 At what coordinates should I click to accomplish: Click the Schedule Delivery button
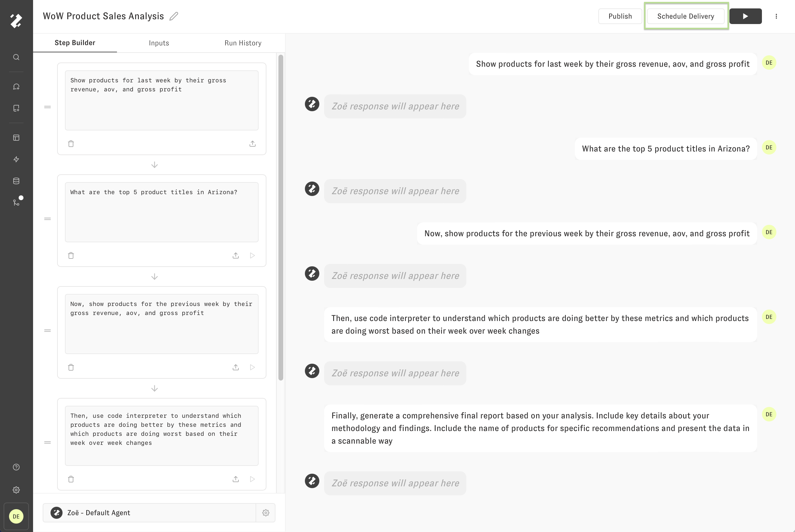point(686,16)
